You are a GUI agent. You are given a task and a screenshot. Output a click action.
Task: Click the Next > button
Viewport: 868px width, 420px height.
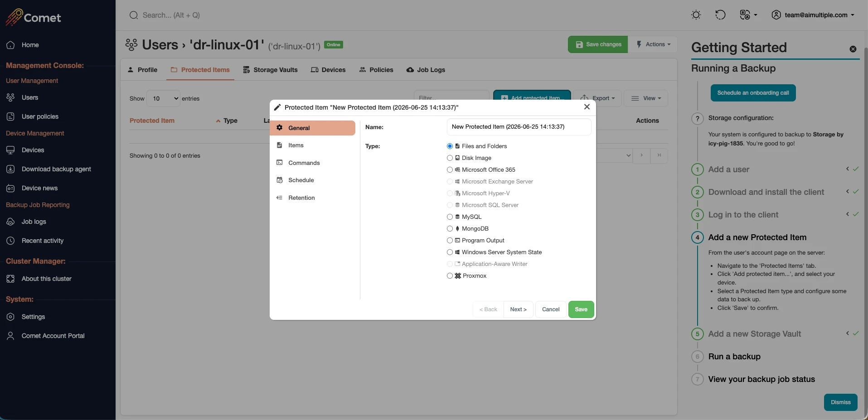[x=518, y=309]
